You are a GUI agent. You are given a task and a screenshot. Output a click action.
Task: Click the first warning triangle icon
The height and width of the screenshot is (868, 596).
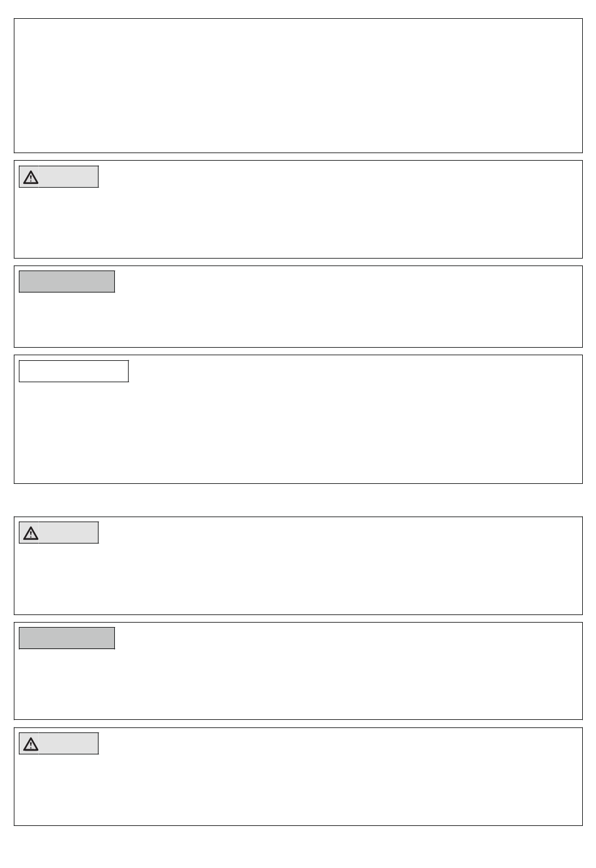tap(31, 178)
